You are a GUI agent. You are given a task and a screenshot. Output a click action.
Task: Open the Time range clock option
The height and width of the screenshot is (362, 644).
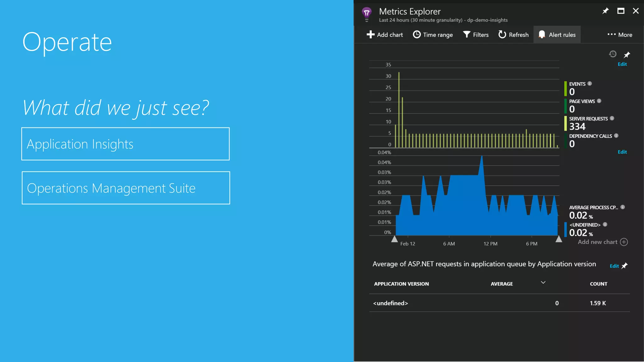(433, 35)
